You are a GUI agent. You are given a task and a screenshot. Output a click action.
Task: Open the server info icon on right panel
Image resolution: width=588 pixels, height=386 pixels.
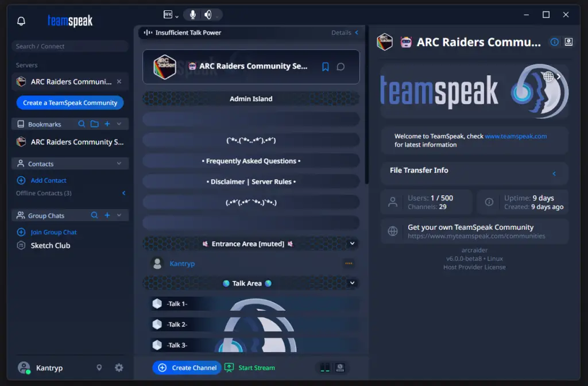click(x=554, y=41)
